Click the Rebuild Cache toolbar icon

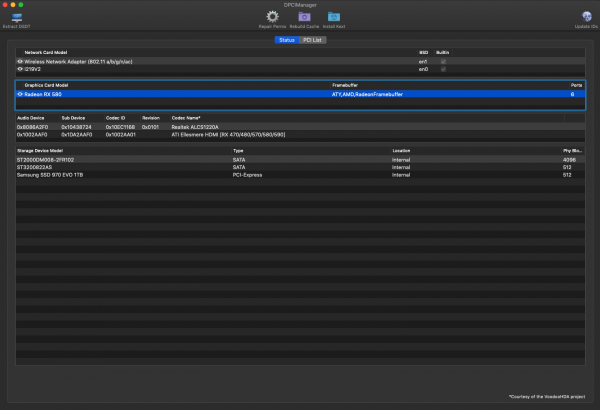(x=303, y=16)
